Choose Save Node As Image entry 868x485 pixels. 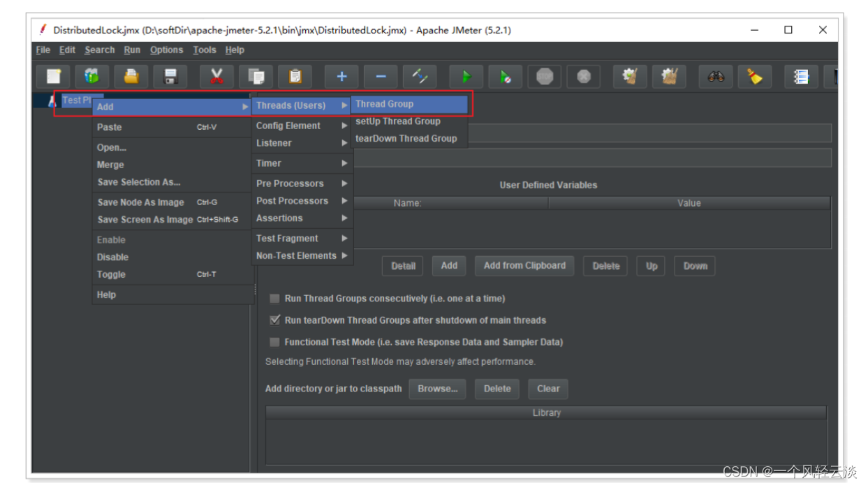point(172,202)
